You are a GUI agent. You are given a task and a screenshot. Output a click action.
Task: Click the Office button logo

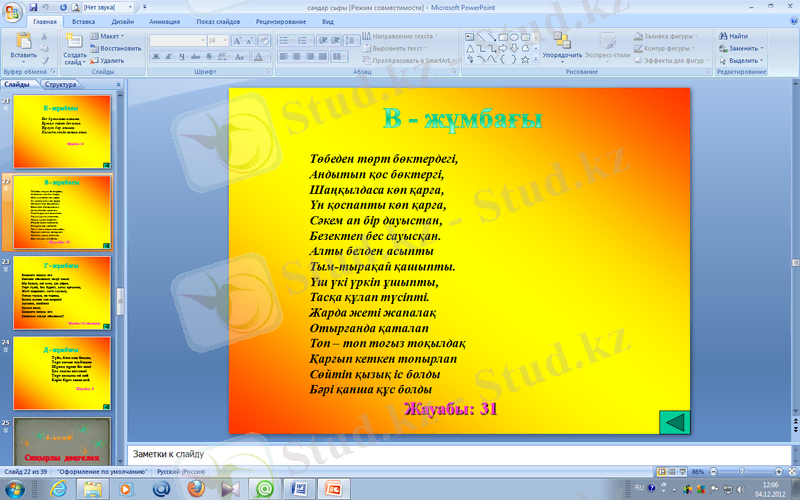[x=13, y=11]
